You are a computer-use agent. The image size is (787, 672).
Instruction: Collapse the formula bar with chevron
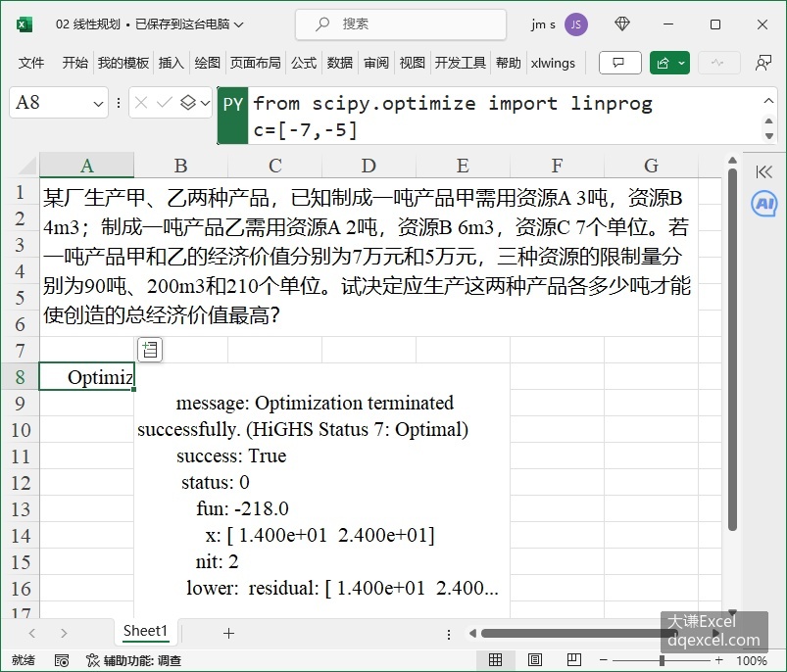click(768, 100)
